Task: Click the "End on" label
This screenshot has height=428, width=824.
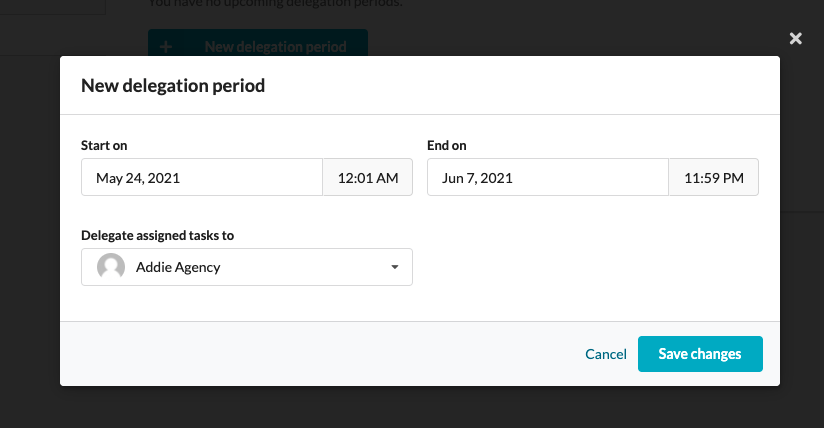Action: [x=447, y=145]
